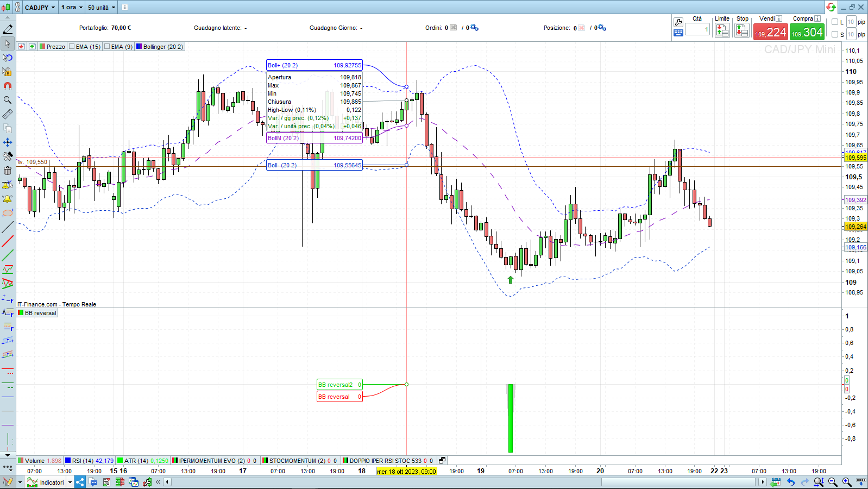Select the IPERMOMENTUM EVO (2) tab
The width and height of the screenshot is (868, 489).
tap(214, 461)
